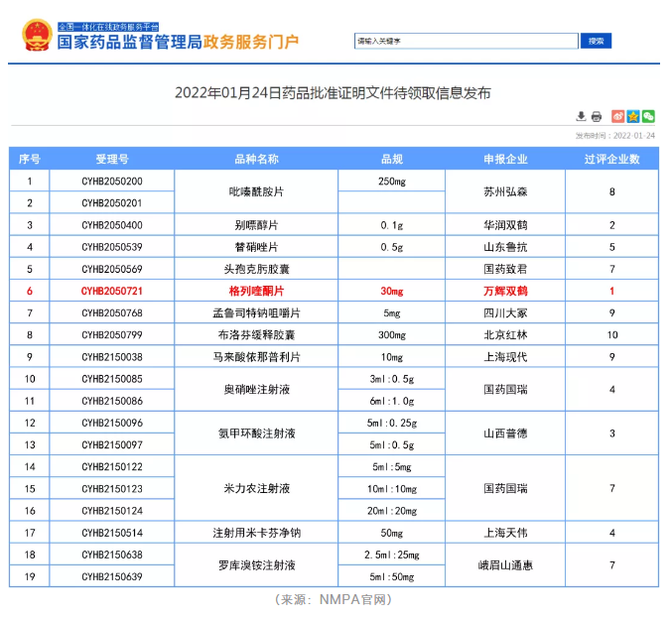Screen dimensions: 672x619
Task: Select the cell CYHB2150038
Action: click(x=112, y=357)
